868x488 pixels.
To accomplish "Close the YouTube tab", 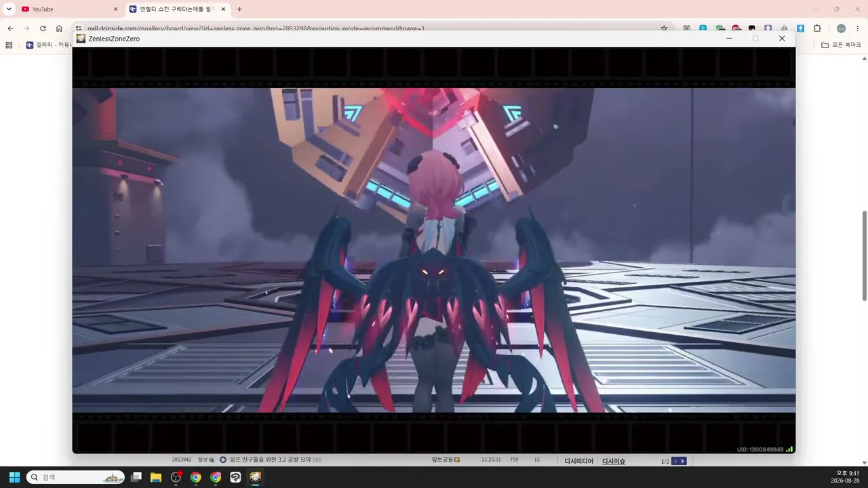I will pyautogui.click(x=115, y=9).
